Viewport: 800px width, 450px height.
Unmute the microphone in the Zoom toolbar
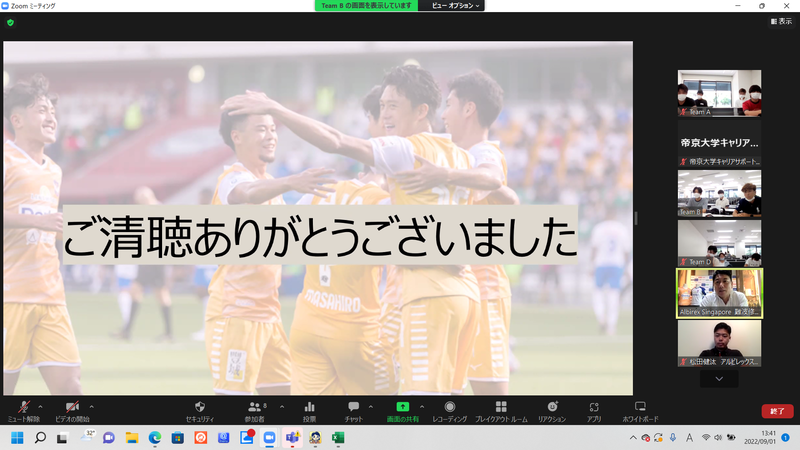(23, 409)
